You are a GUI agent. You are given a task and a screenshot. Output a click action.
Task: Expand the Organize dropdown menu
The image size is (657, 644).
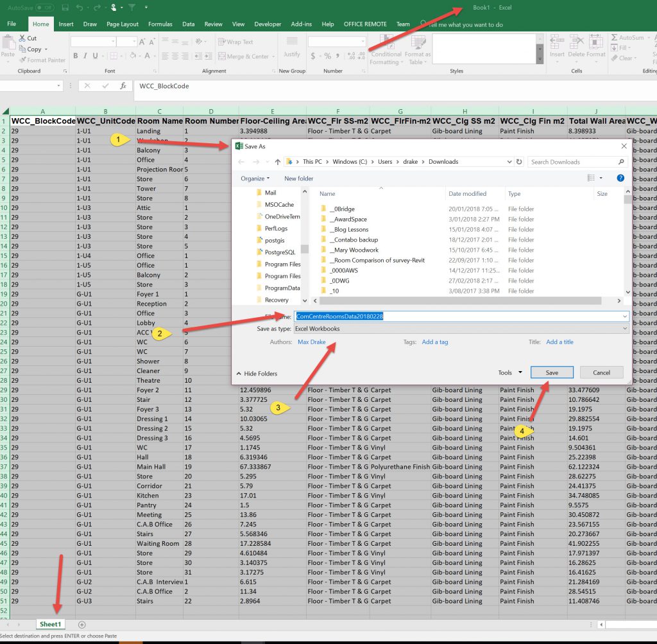(x=255, y=178)
